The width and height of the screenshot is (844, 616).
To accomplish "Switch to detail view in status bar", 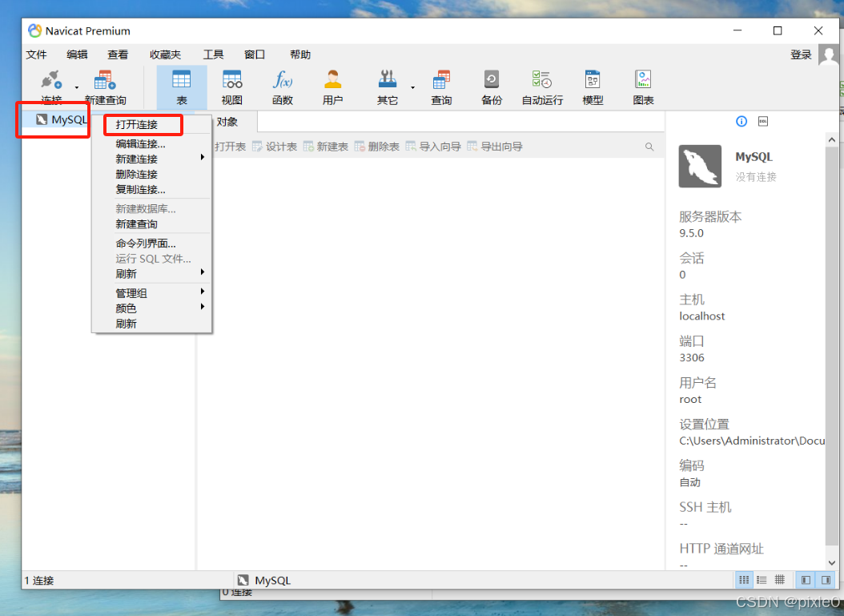I will click(x=779, y=580).
